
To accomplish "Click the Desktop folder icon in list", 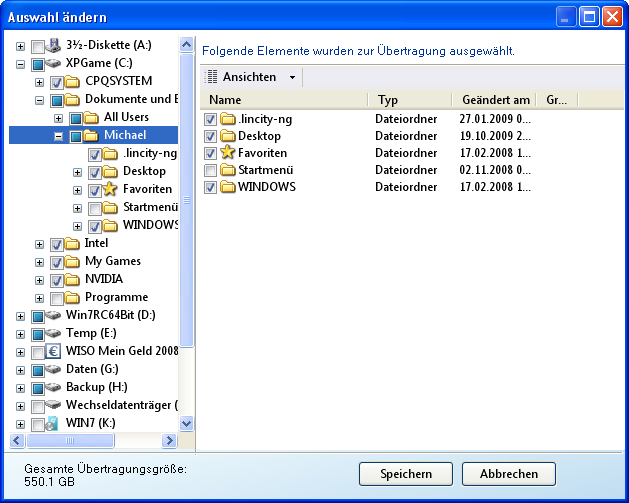I will click(x=228, y=136).
